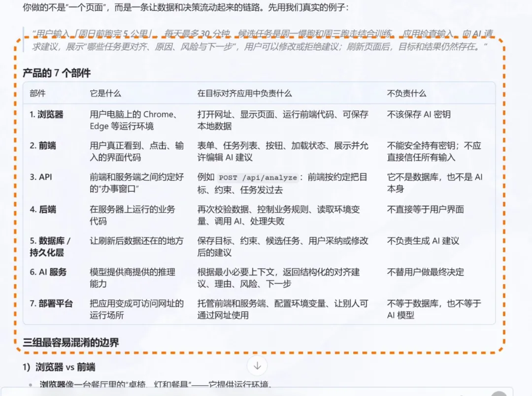
Task: Click the cell 它不是数据库，也不是 AI 本身
Action: (434, 183)
